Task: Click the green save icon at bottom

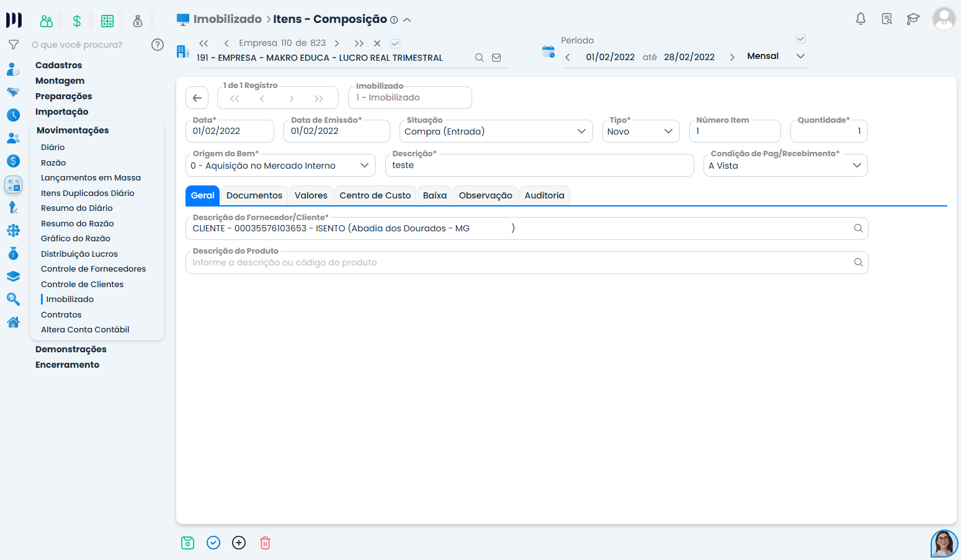Action: [x=187, y=543]
